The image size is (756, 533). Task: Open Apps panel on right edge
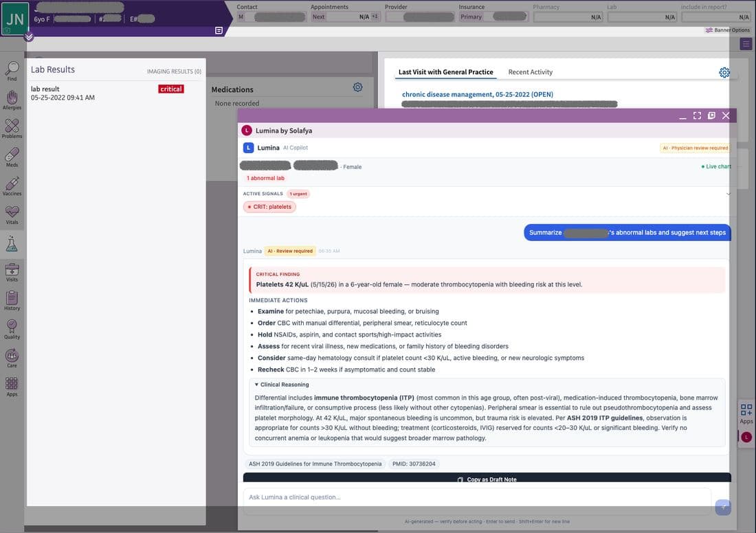tap(746, 414)
